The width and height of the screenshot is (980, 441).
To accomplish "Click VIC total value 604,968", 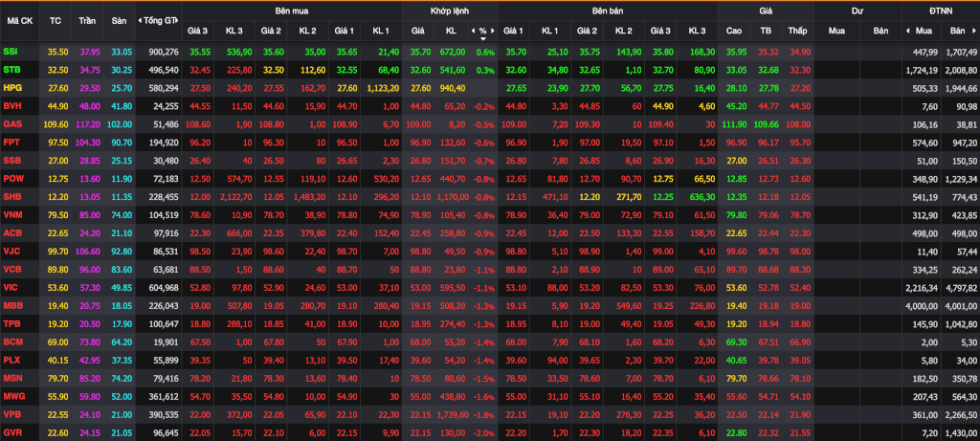I will tap(164, 287).
